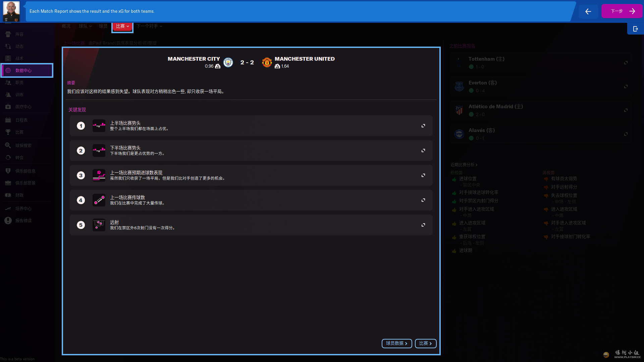Expand finding 远射
Image resolution: width=644 pixels, height=362 pixels.
tap(423, 225)
